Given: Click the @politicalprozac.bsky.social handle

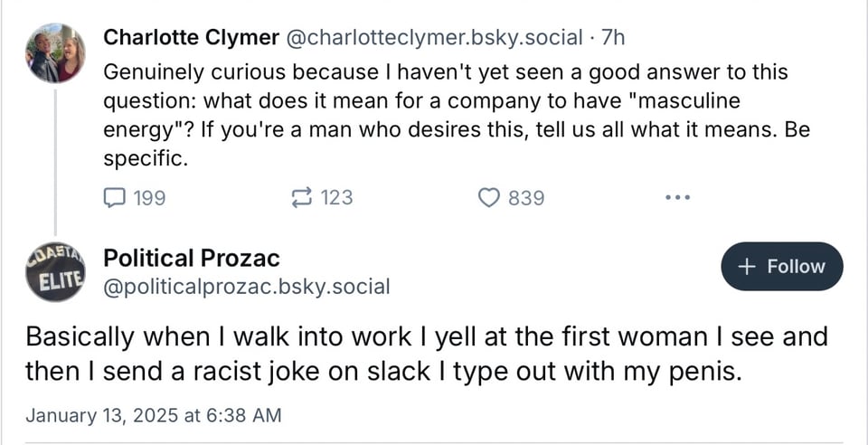Looking at the screenshot, I should [247, 288].
